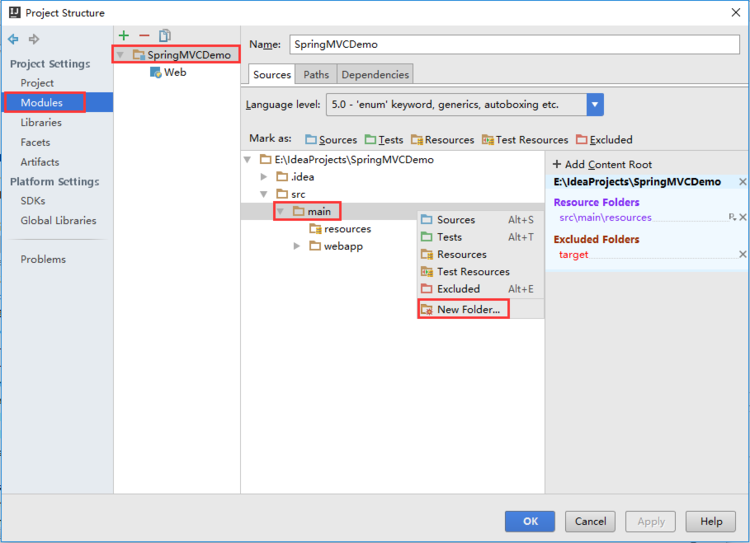750x543 pixels.
Task: Remove target from excluded folders
Action: click(742, 254)
